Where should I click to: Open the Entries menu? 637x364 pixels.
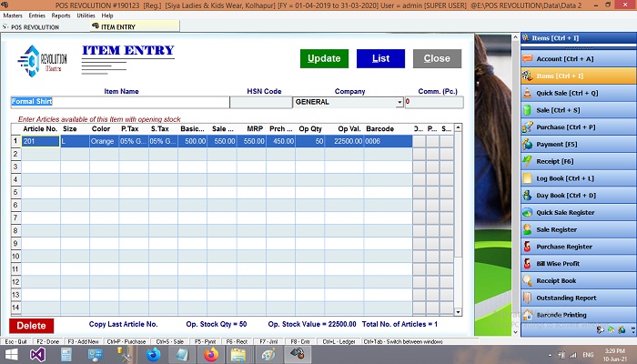pyautogui.click(x=37, y=15)
